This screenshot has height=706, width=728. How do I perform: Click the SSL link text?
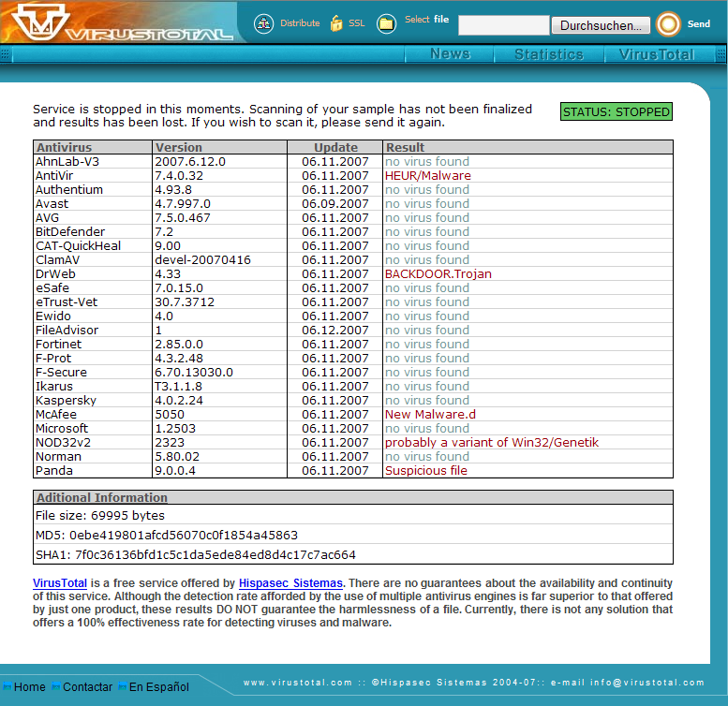point(357,23)
